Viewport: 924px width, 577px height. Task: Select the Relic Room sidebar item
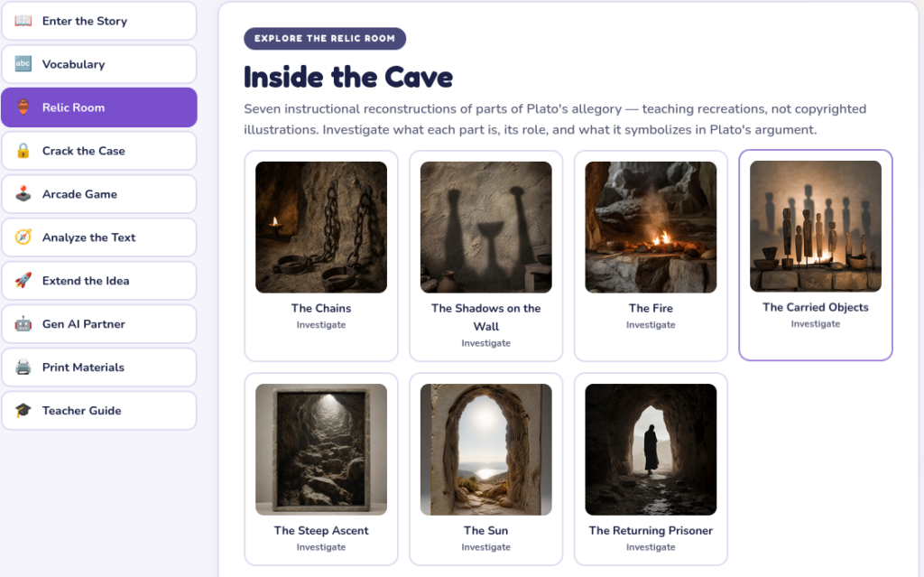tap(99, 107)
